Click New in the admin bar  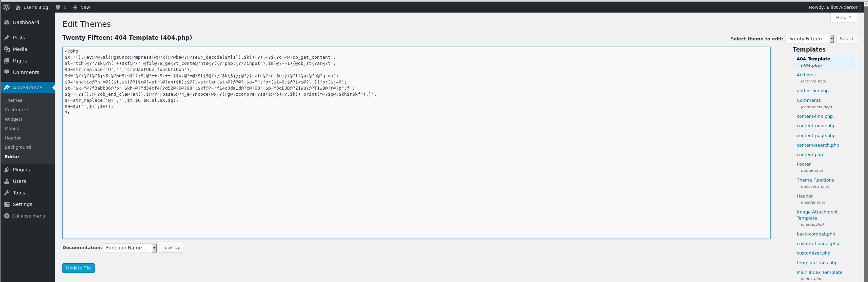point(85,7)
